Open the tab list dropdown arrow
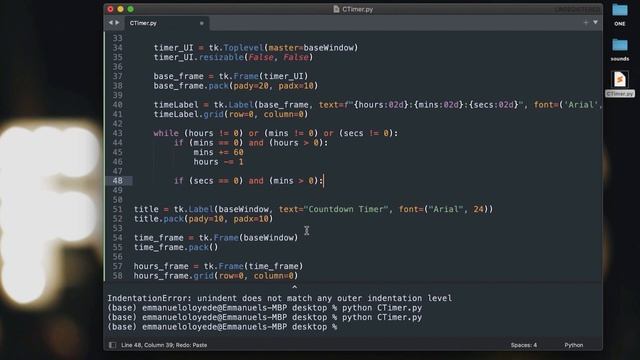The image size is (640, 360). (x=596, y=22)
